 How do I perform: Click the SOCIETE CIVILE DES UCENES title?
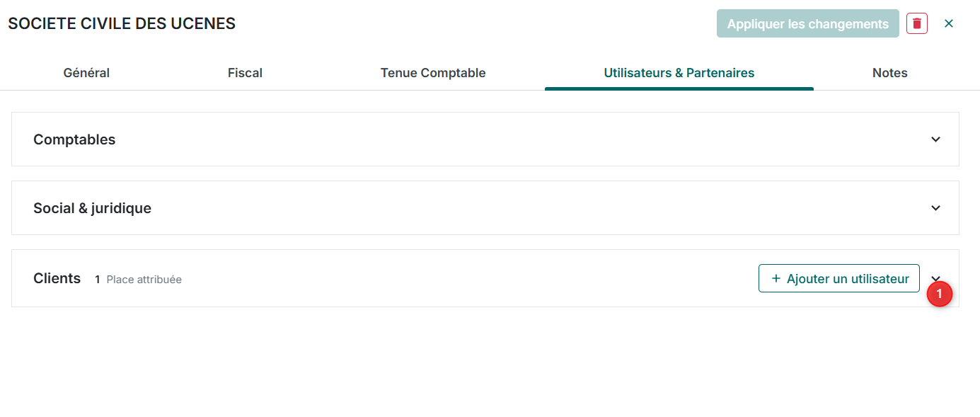(122, 23)
